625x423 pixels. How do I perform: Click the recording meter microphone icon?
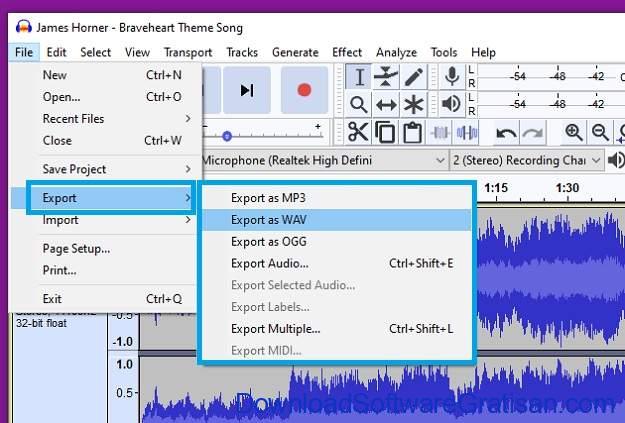452,77
